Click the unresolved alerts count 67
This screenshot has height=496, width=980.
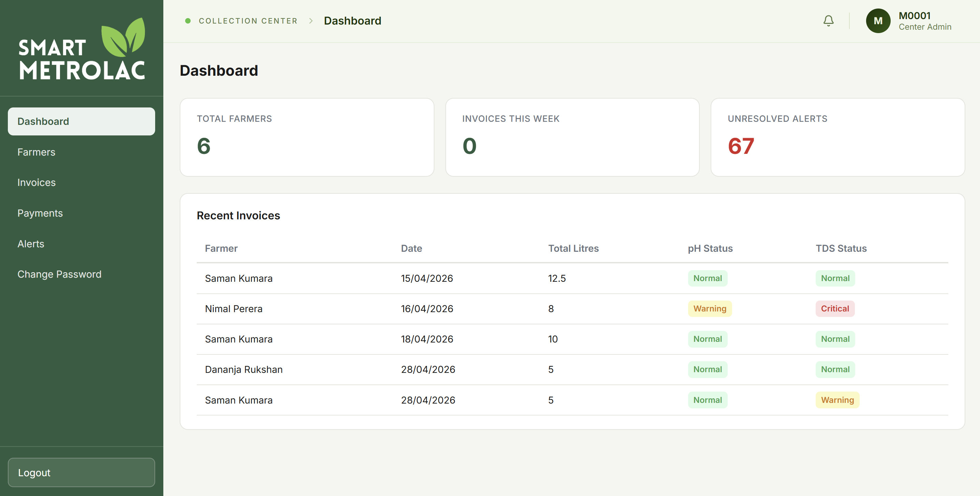tap(740, 146)
